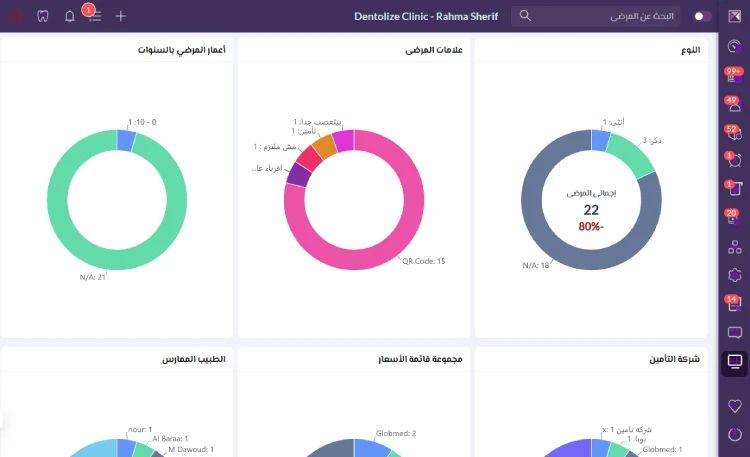Select the highlighted statistics monitor sidebar icon
Screen dimensions: 750x457
(735, 362)
